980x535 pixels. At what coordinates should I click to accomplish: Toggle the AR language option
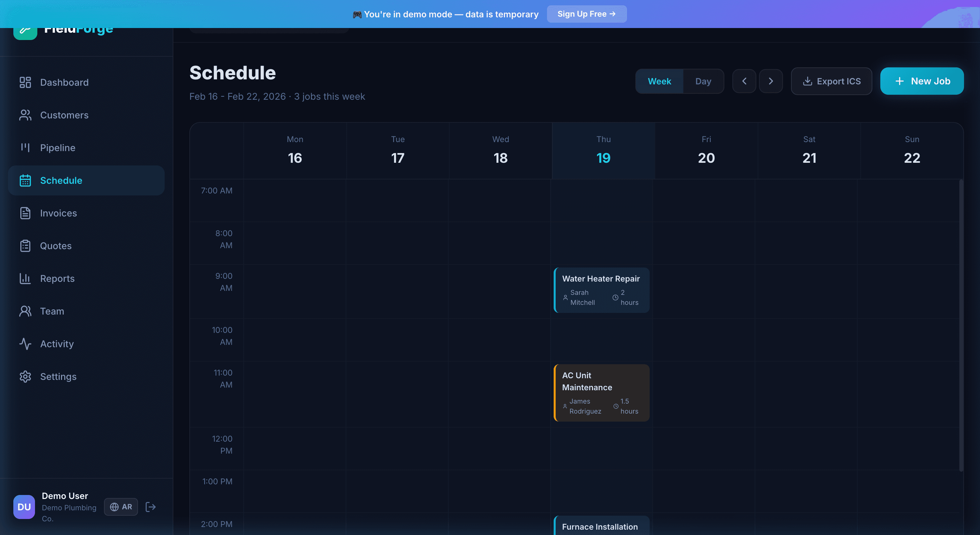tap(121, 507)
